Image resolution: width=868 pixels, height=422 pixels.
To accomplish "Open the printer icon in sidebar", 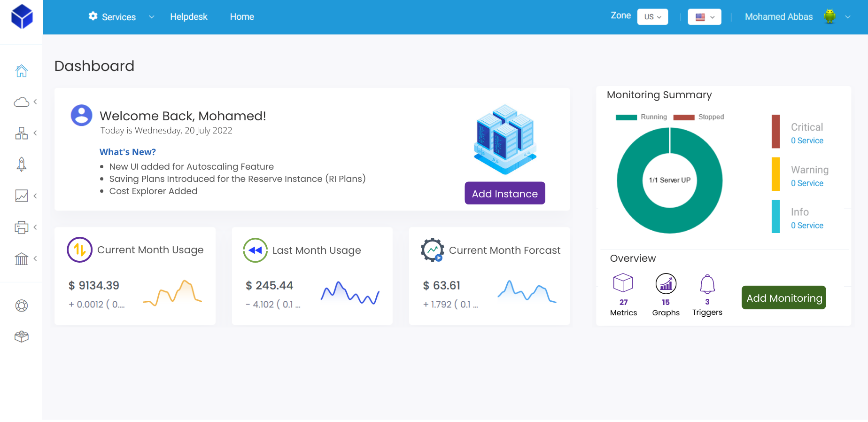I will (x=22, y=227).
